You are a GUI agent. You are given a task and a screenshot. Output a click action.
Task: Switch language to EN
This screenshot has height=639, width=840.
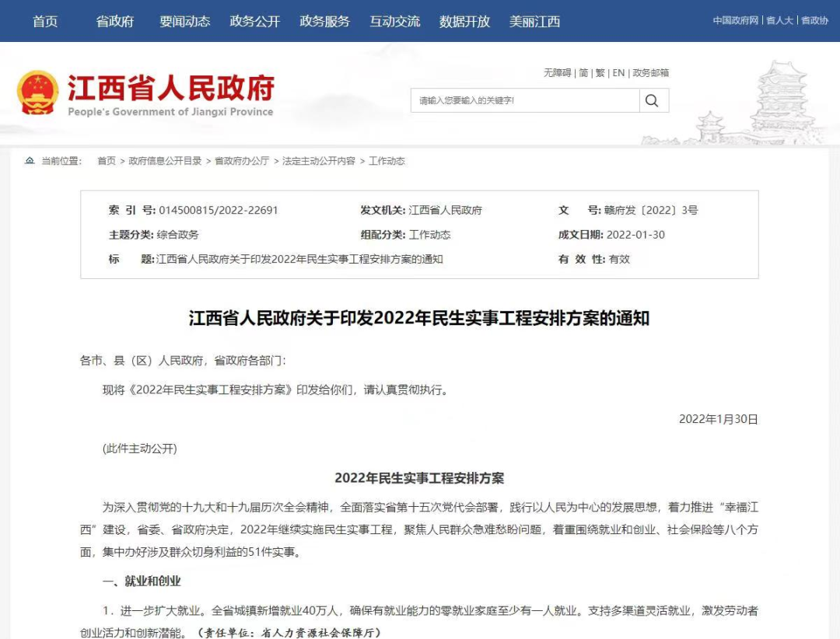(618, 73)
